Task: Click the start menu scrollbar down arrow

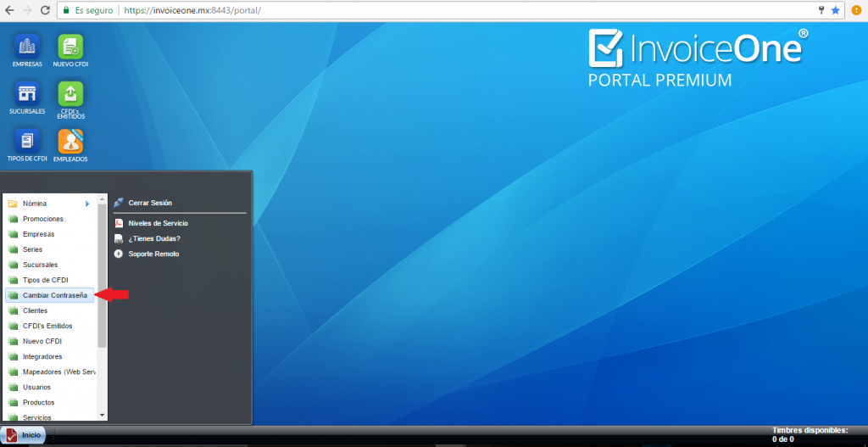Action: click(102, 415)
